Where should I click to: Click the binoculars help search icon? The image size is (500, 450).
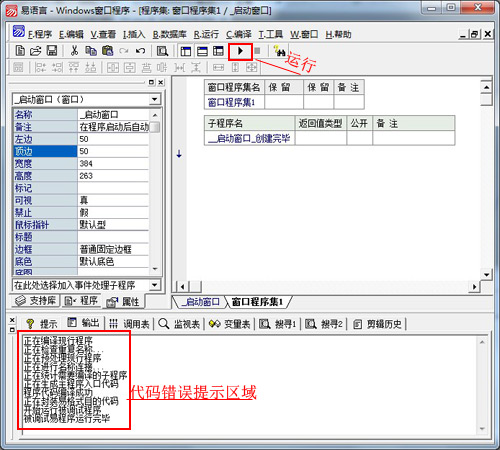point(279,51)
